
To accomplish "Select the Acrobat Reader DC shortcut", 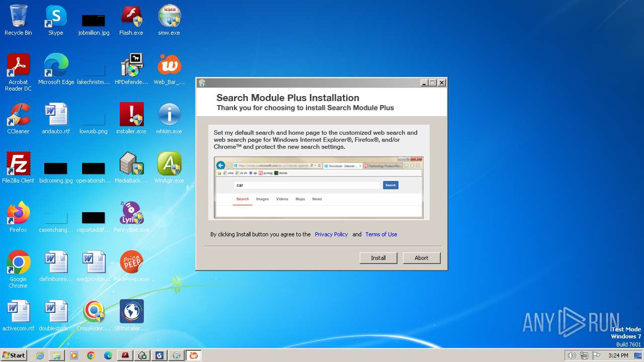I will (x=18, y=72).
